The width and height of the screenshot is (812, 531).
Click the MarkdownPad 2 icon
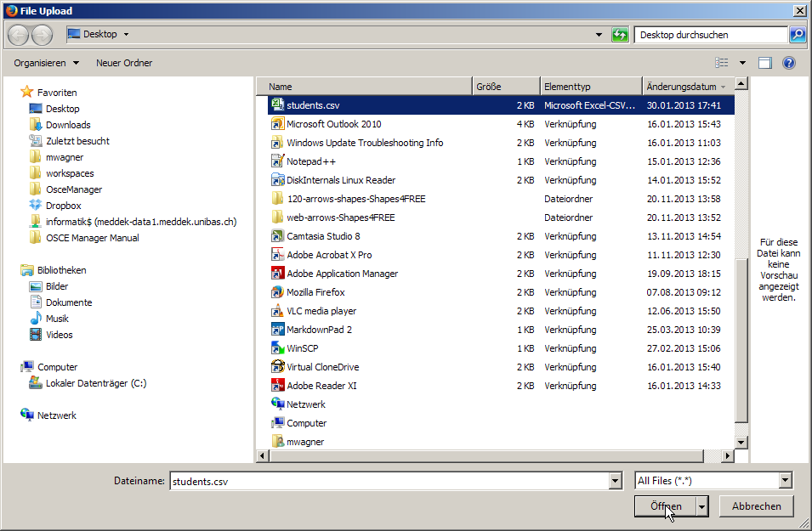[277, 329]
